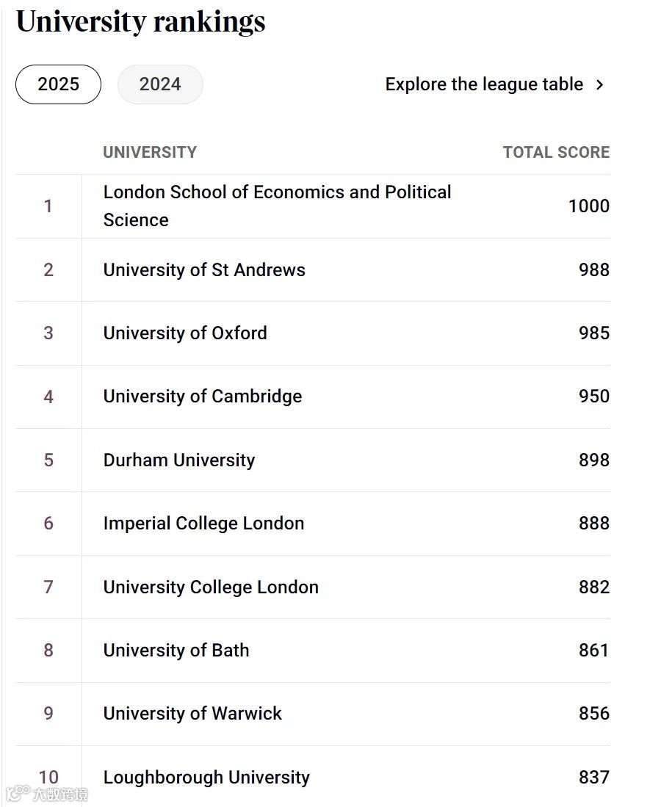Click the total score 1000 value

(x=589, y=206)
